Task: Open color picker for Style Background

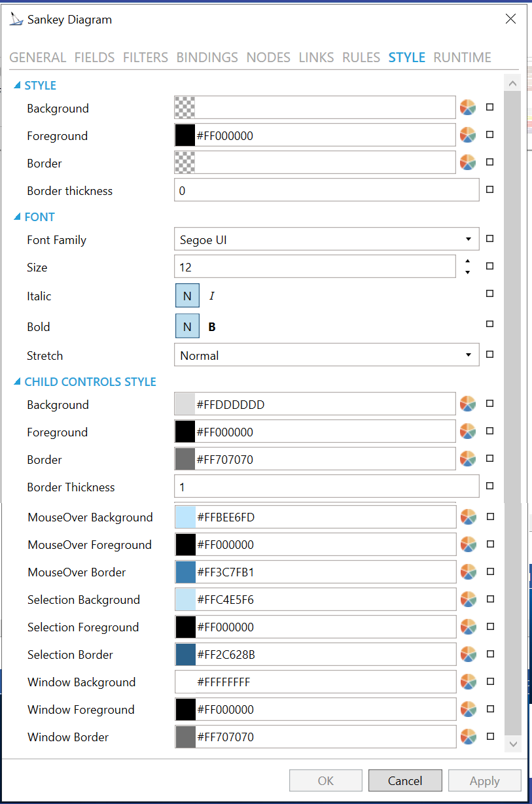Action: point(467,107)
